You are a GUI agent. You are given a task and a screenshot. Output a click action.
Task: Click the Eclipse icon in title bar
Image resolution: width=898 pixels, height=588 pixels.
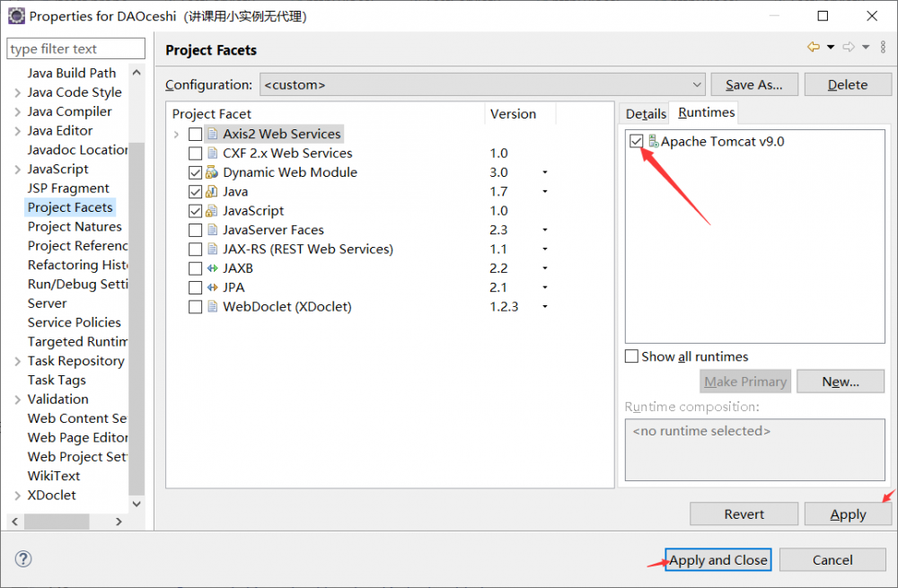pyautogui.click(x=16, y=15)
